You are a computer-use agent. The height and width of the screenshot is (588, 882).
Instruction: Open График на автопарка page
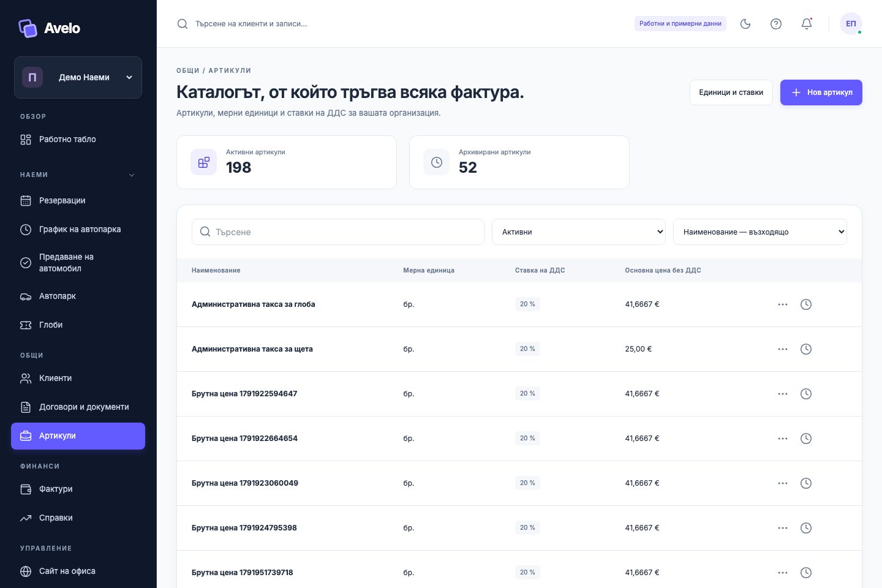click(x=78, y=230)
